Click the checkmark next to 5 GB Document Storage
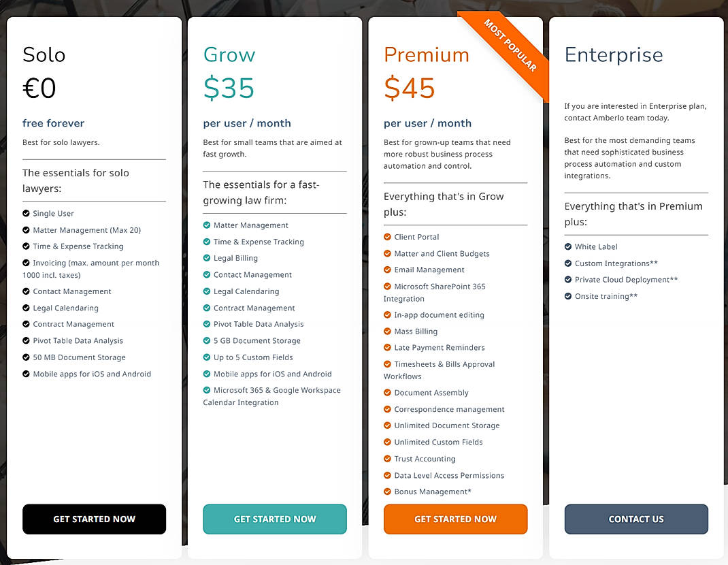728x565 pixels. pyautogui.click(x=208, y=340)
